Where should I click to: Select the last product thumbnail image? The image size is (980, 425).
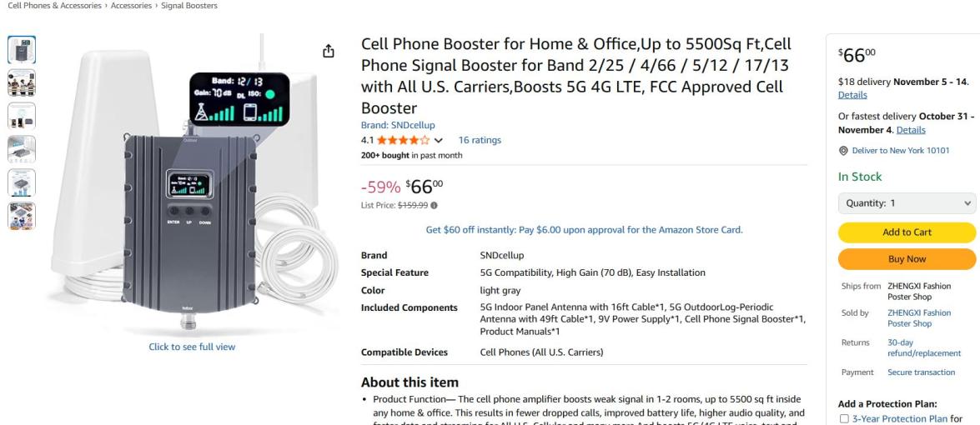pyautogui.click(x=21, y=214)
